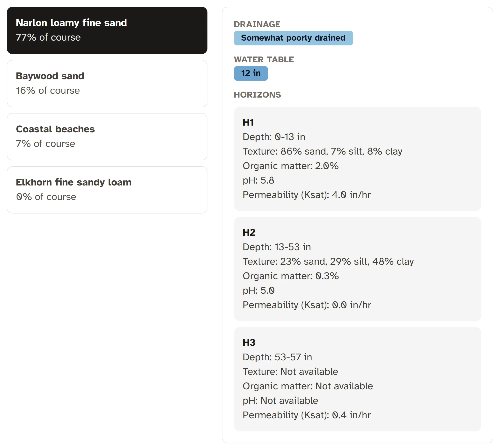Select the H1 permeability value
The image size is (500, 448).
(307, 195)
